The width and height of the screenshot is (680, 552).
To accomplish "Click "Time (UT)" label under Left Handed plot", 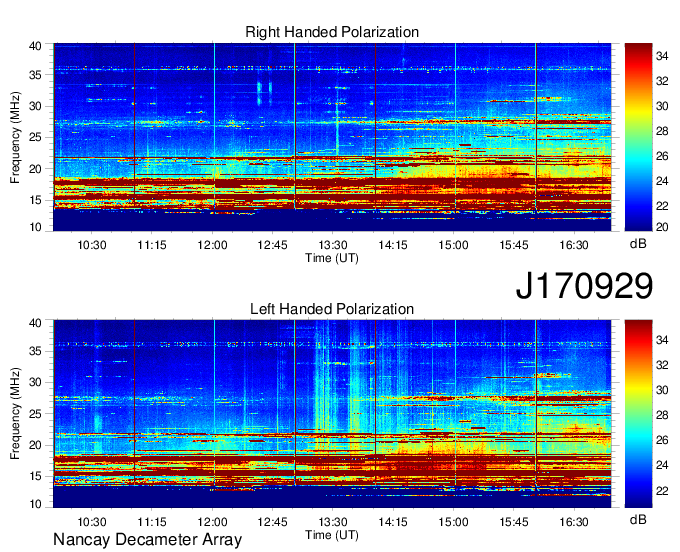I will tap(332, 535).
